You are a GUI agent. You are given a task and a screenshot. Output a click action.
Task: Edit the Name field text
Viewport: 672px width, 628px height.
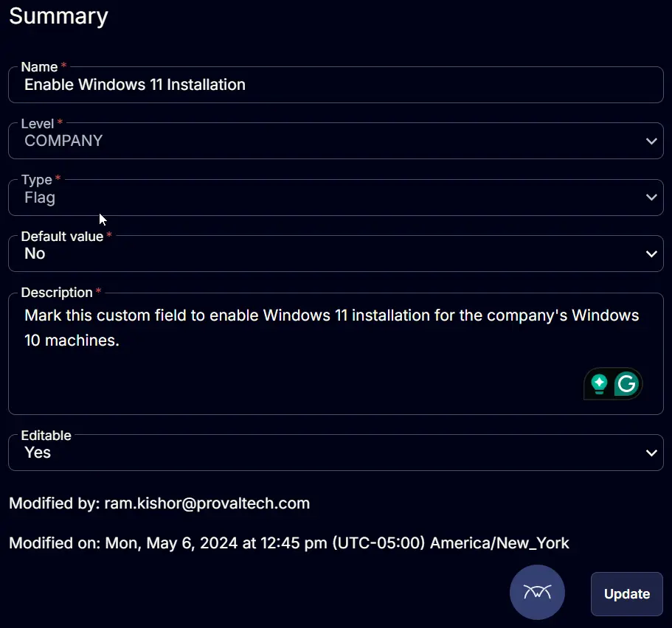[x=336, y=85]
